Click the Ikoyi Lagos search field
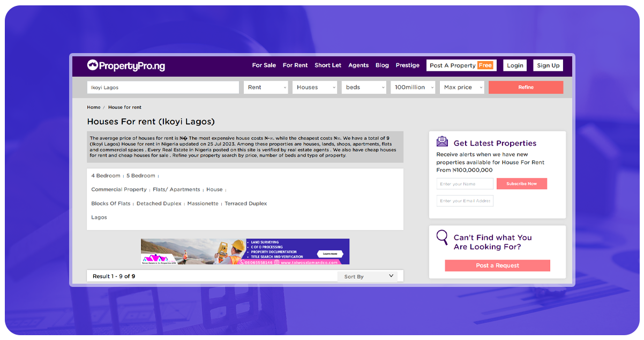 163,87
